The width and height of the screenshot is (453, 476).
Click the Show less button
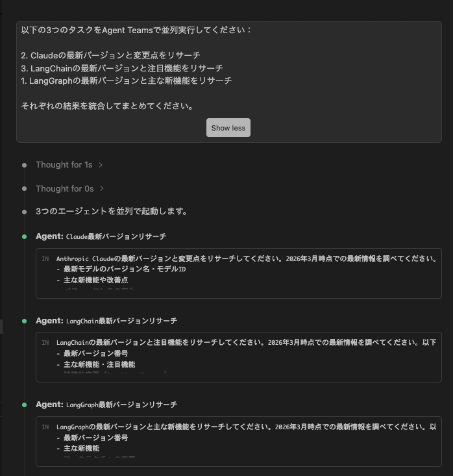tap(228, 128)
